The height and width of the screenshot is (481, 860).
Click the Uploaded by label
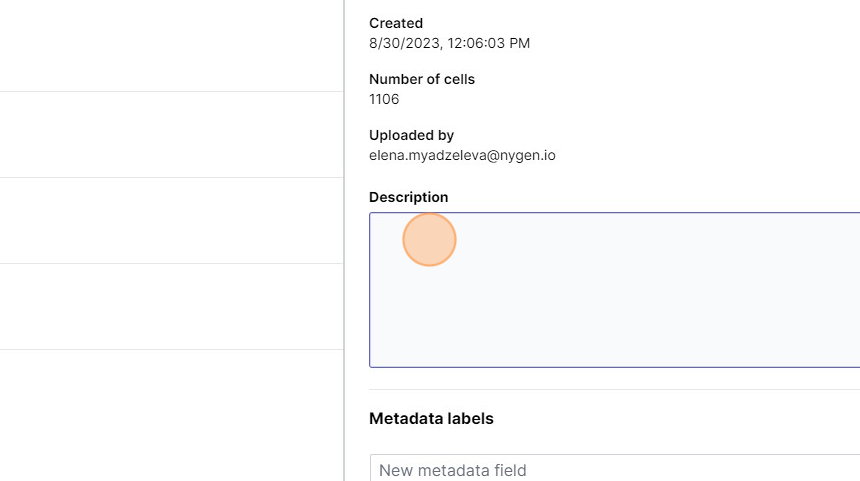tap(411, 135)
